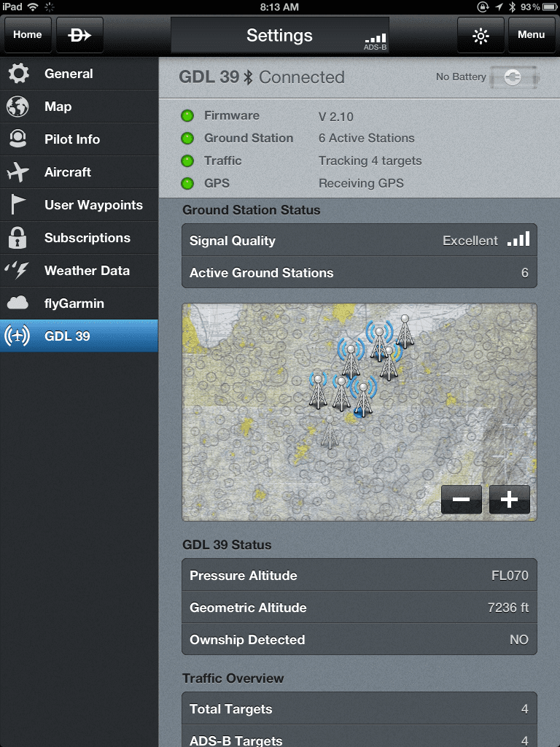Tap the '8:13 AM' clock
The height and width of the screenshot is (747, 560).
(x=279, y=7)
